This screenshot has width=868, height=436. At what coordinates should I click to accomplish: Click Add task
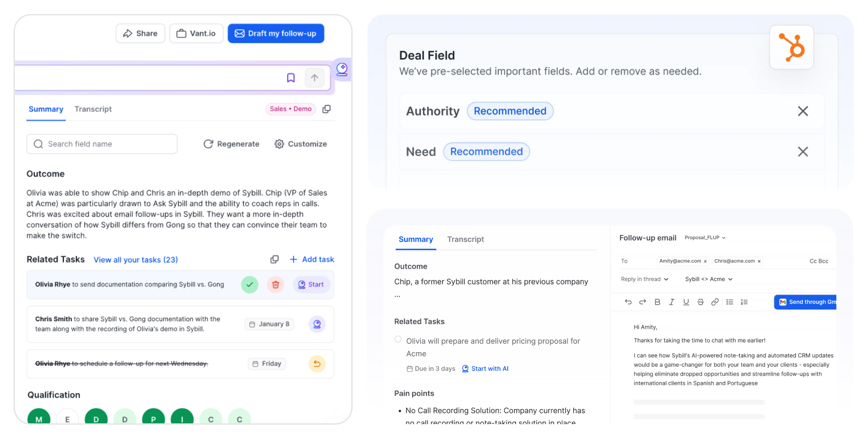point(311,259)
